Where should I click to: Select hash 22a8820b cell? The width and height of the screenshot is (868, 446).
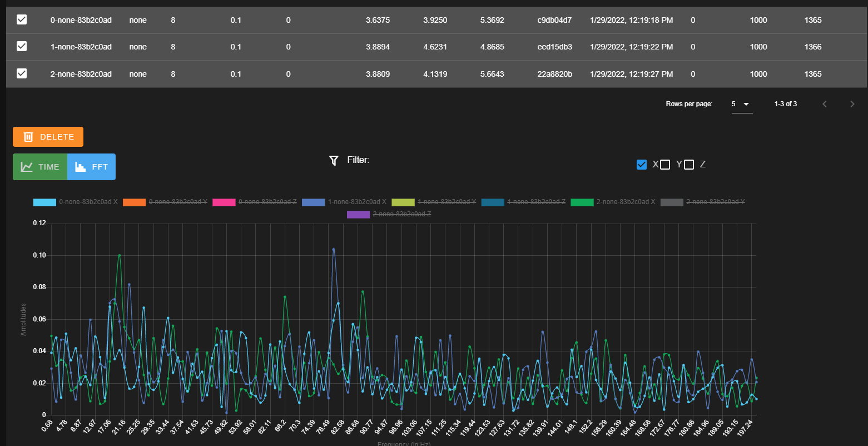554,74
